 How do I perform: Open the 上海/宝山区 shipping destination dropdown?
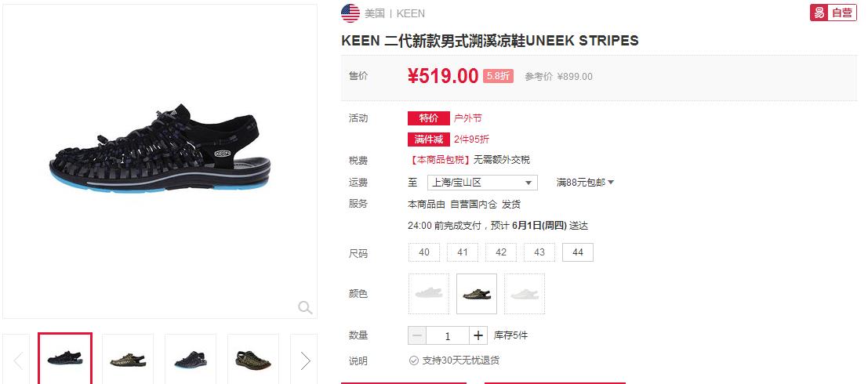pyautogui.click(x=482, y=183)
